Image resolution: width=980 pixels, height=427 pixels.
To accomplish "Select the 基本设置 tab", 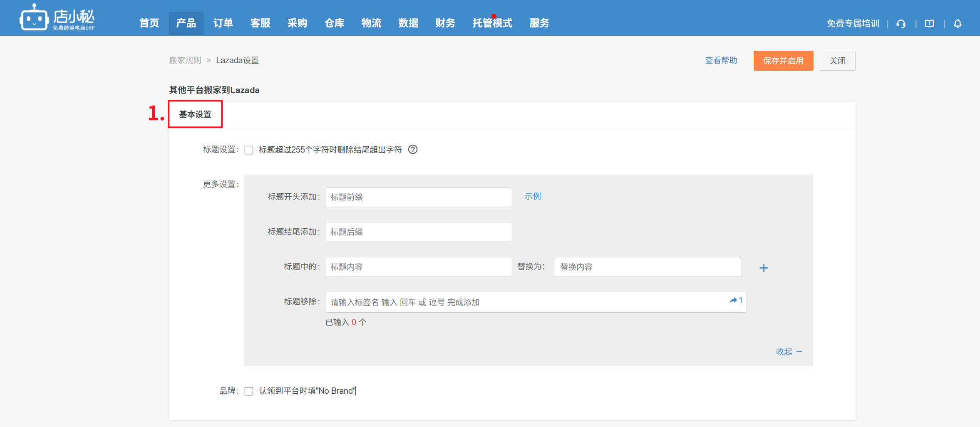I will (195, 114).
